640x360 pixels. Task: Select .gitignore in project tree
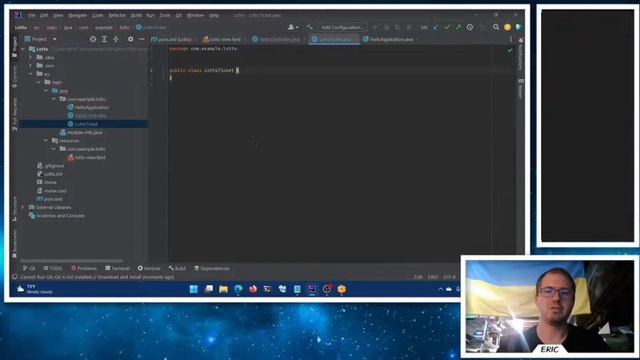point(51,166)
